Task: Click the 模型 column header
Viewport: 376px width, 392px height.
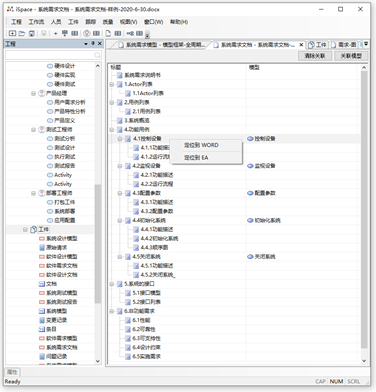Action: [302, 67]
